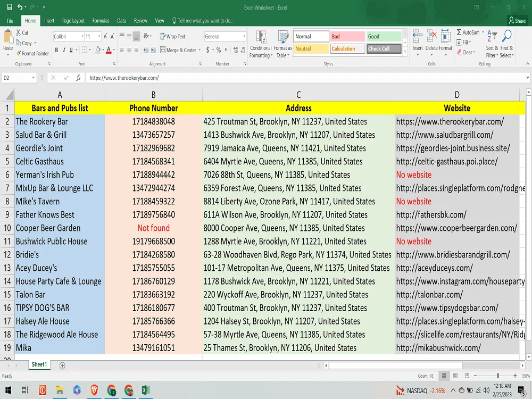Set Center horizontal alignment
The height and width of the screenshot is (399, 532).
tap(129, 50)
